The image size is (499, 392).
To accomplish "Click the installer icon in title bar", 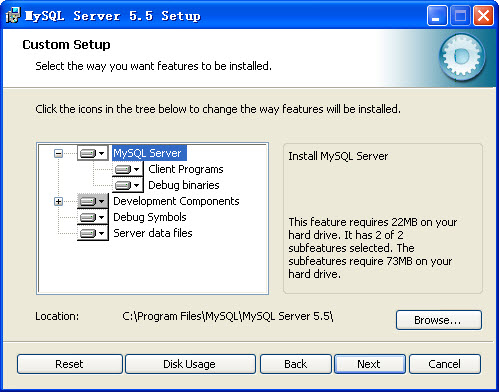I will pos(13,15).
